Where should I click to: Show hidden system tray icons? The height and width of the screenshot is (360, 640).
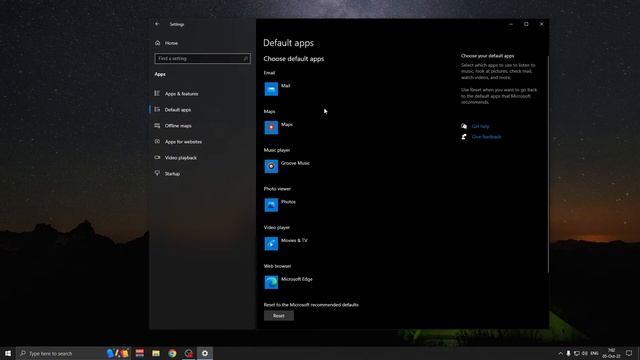[560, 353]
